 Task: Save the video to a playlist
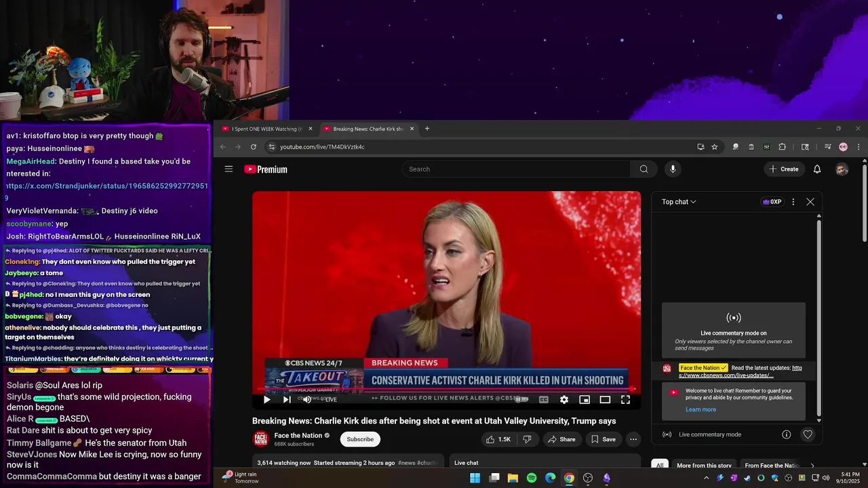coord(603,439)
